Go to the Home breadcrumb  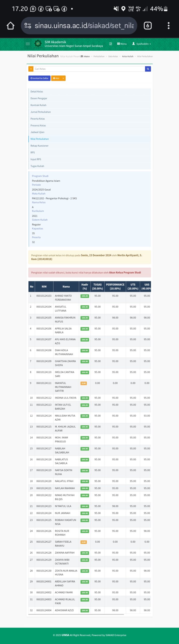87,56
